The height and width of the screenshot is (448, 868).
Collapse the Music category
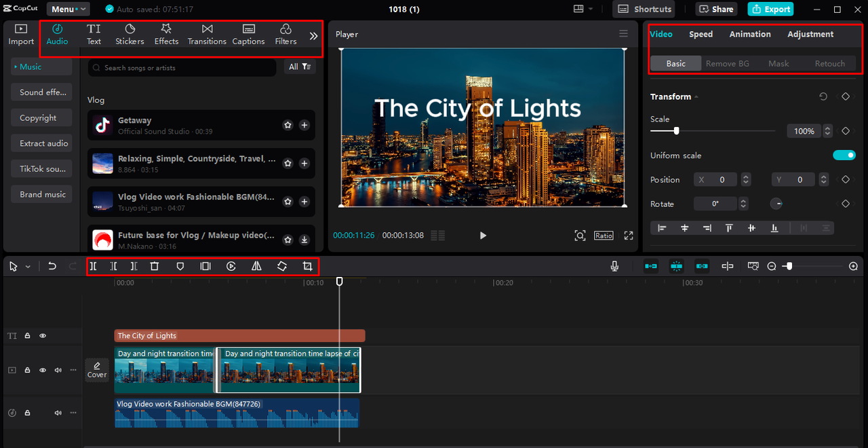(x=41, y=67)
